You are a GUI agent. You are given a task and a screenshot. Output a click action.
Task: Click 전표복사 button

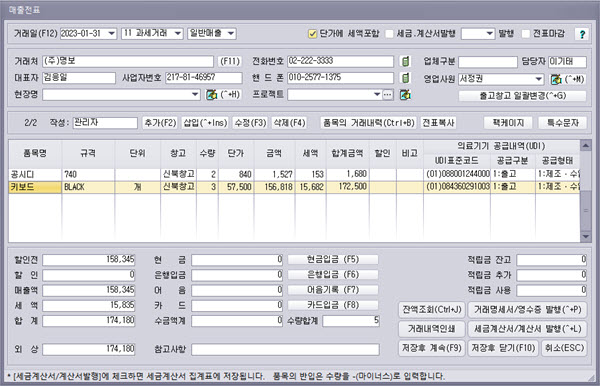(438, 123)
